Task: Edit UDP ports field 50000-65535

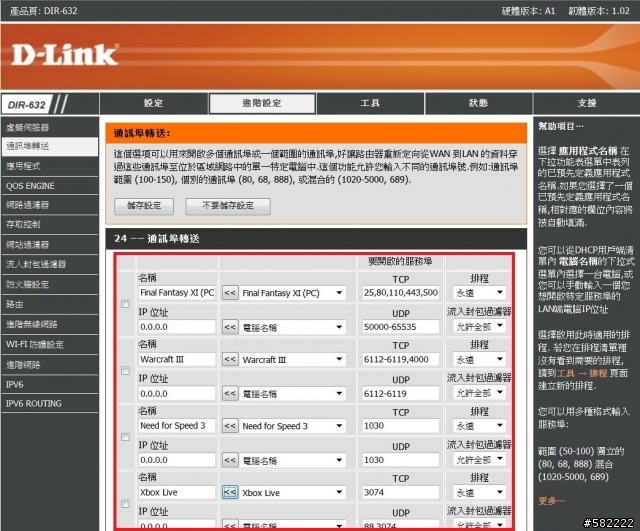Action: point(400,327)
